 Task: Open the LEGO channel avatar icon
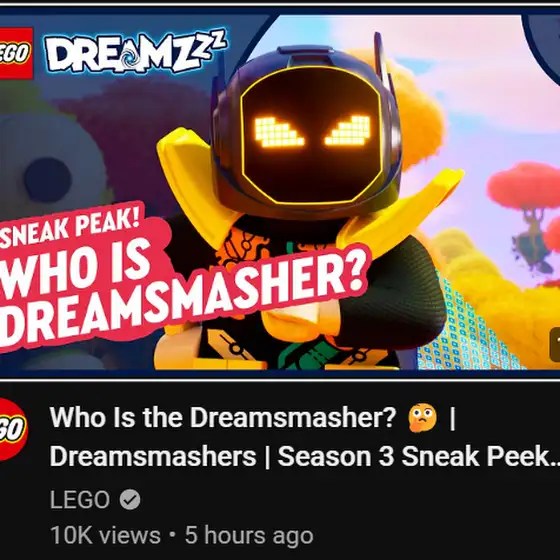(13, 430)
